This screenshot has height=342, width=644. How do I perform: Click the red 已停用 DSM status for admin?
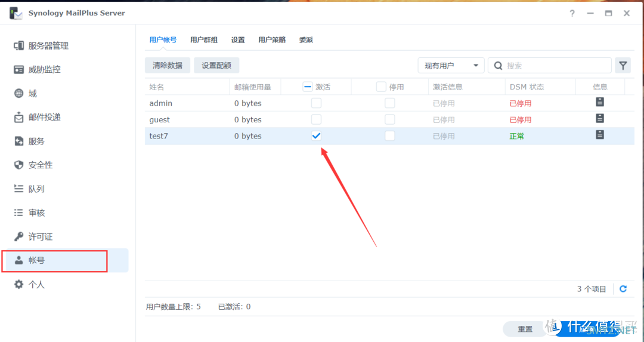(x=521, y=103)
